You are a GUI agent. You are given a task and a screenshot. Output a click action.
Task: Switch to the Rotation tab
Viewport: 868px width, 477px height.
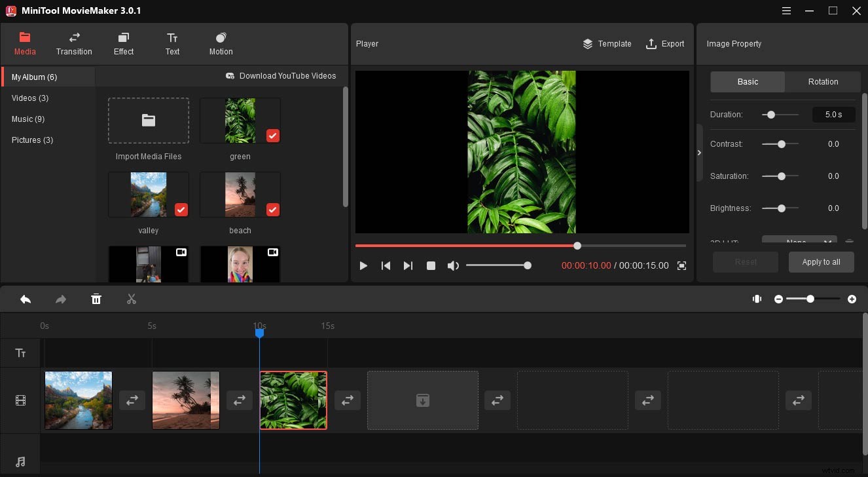(822, 81)
